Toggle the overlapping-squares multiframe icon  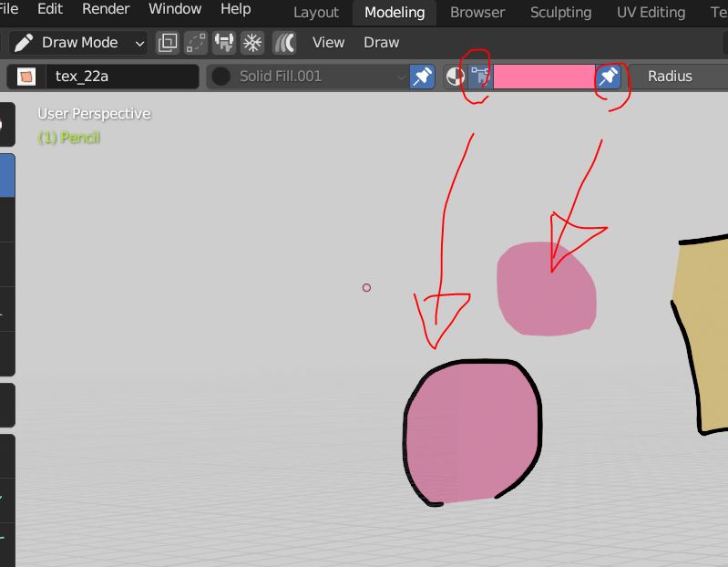point(168,43)
